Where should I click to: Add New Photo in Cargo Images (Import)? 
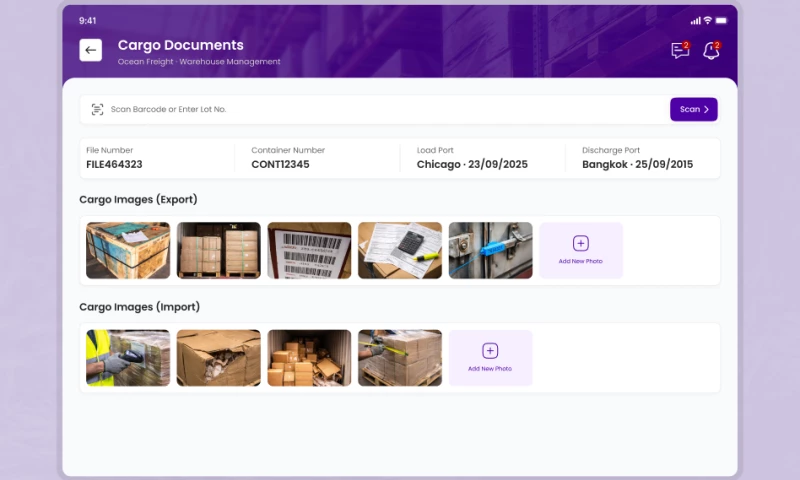490,358
